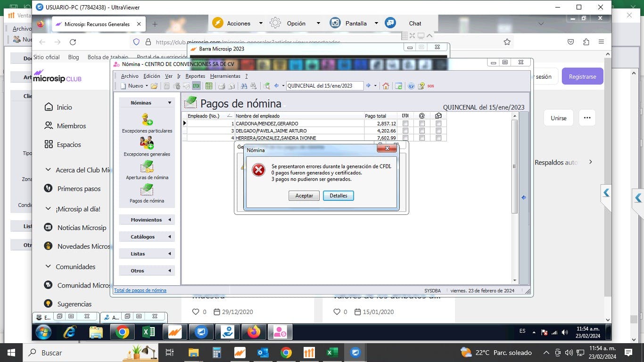This screenshot has height=362, width=644.
Task: Click the Unirse button
Action: 559,118
